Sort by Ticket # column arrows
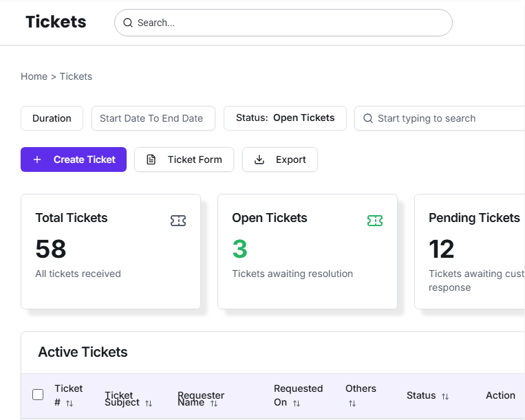Viewport: 525px width, 420px height. (69, 404)
